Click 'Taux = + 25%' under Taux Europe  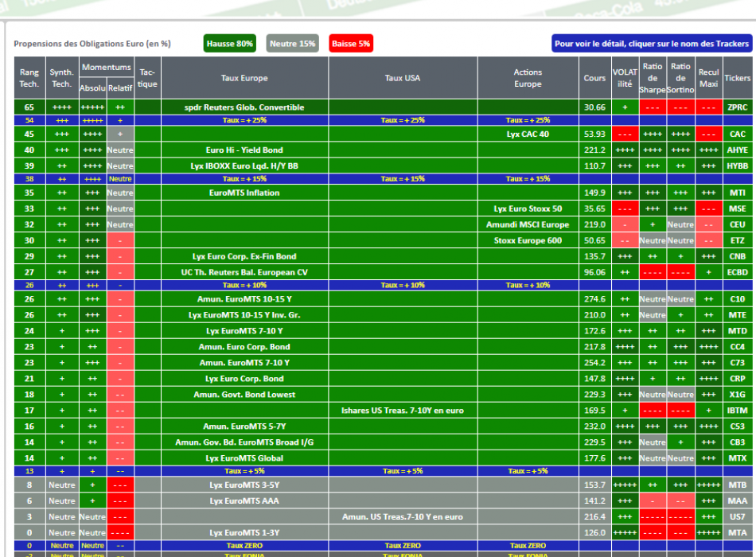click(x=244, y=120)
